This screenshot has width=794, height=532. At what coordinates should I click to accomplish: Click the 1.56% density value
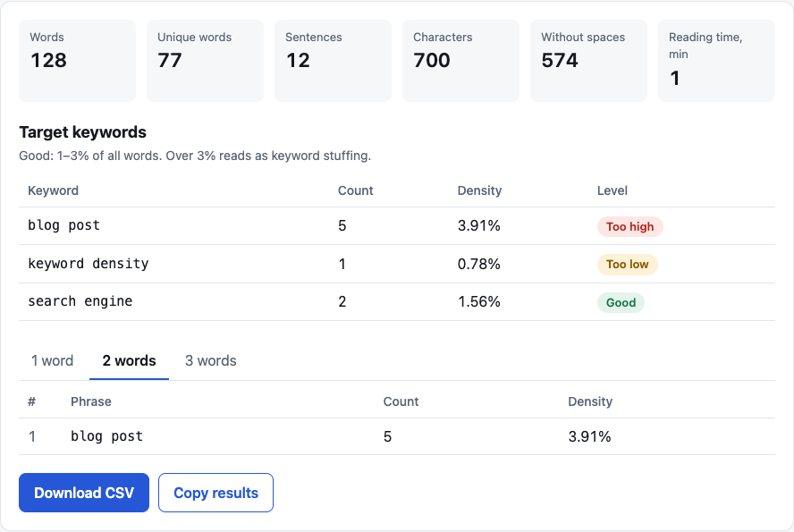pos(479,301)
